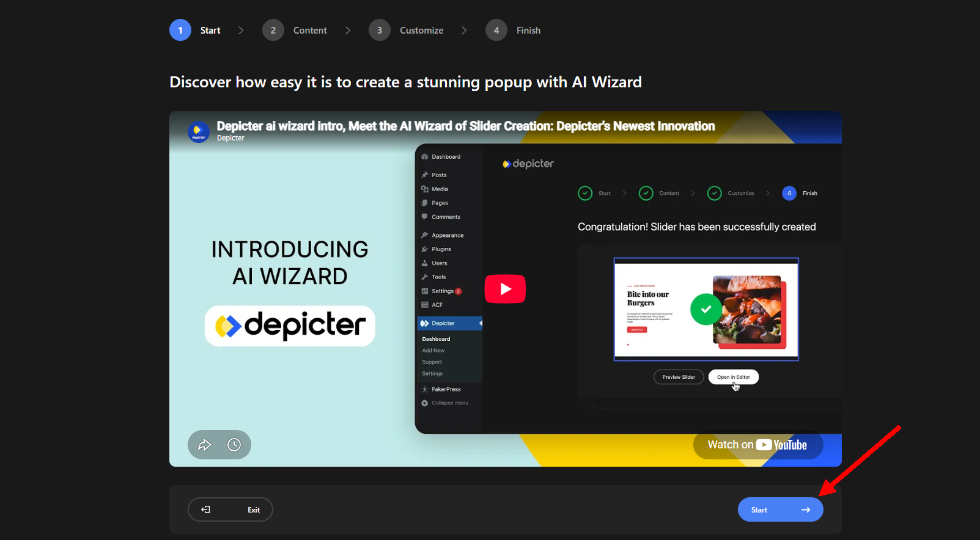980x540 pixels.
Task: Play the Depicter intro video
Action: point(505,289)
